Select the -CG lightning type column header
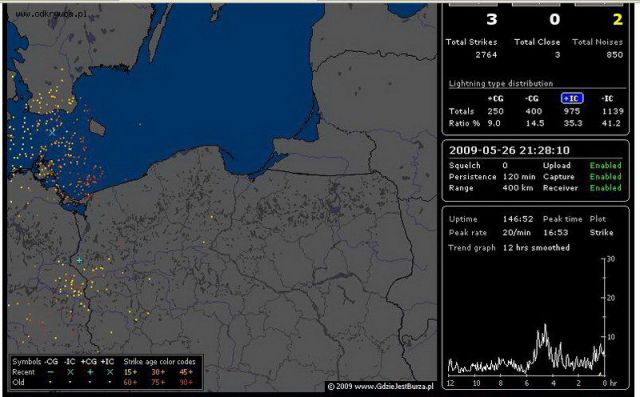This screenshot has height=397, width=640. coord(532,98)
